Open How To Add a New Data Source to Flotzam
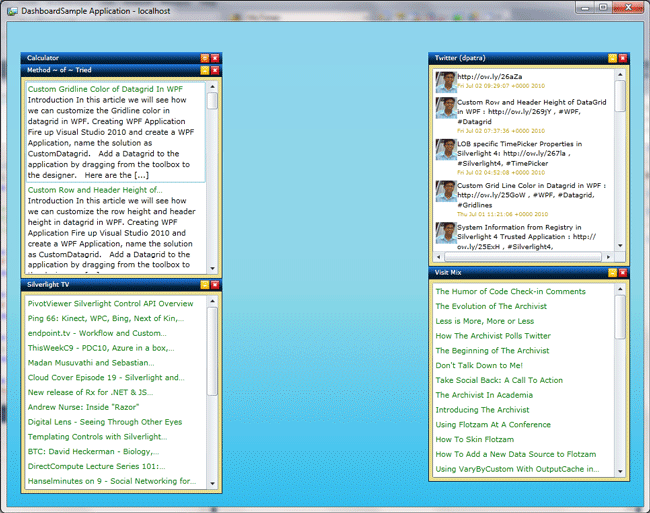 coord(516,455)
